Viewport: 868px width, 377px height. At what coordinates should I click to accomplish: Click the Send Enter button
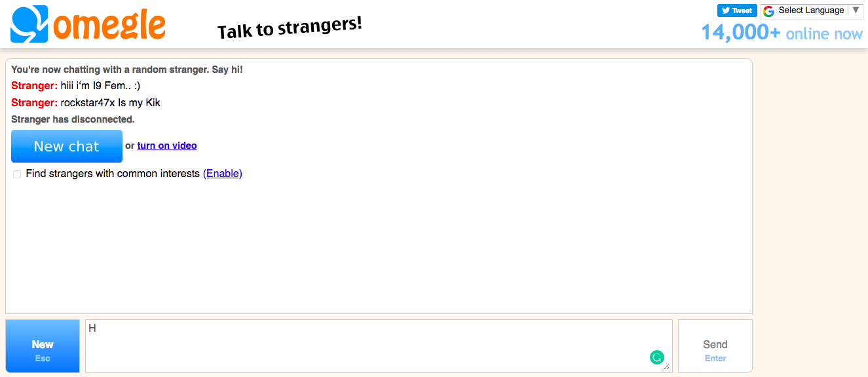click(715, 346)
